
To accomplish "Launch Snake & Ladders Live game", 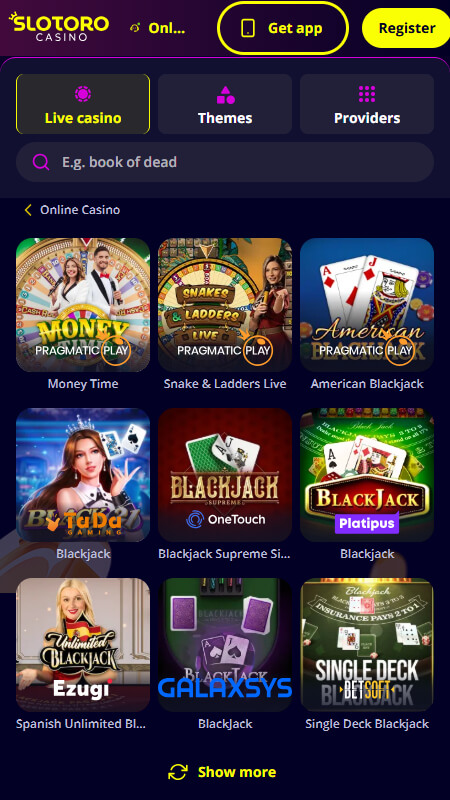I will [225, 305].
